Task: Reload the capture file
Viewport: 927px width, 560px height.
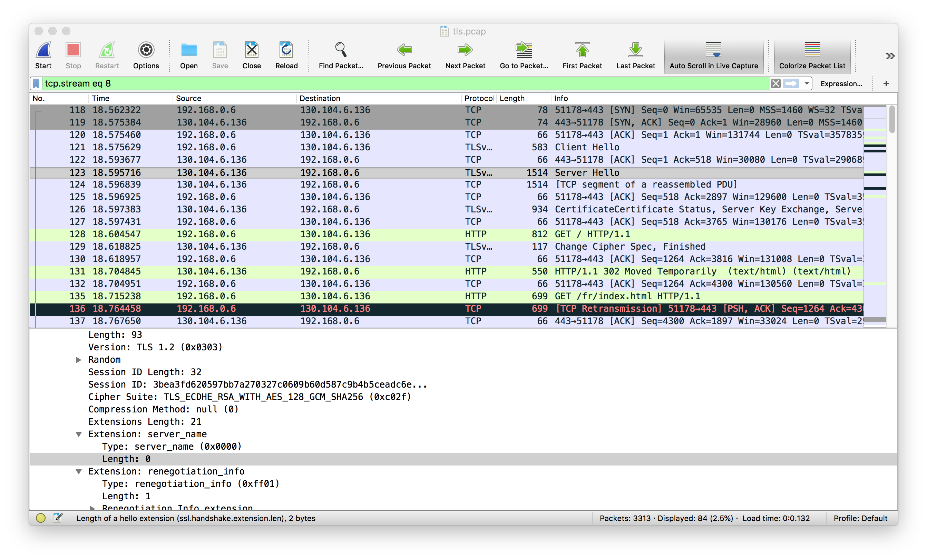Action: click(x=286, y=50)
